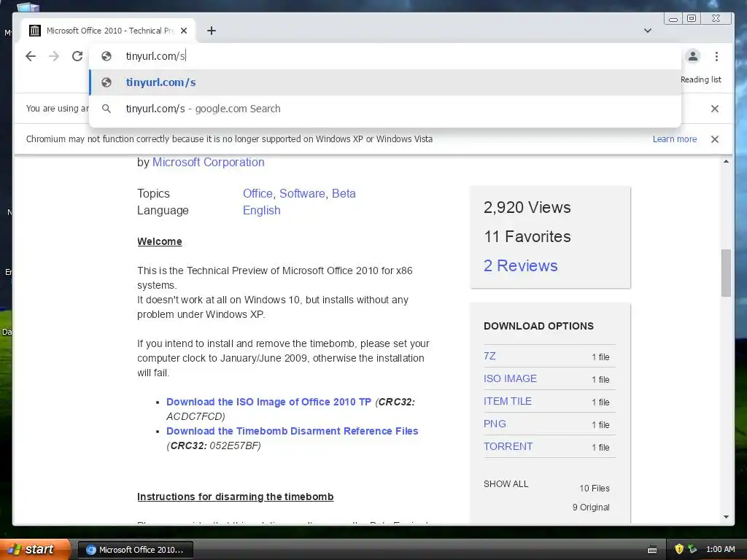Click SHOW ALL download files
The height and width of the screenshot is (560, 747).
(506, 484)
